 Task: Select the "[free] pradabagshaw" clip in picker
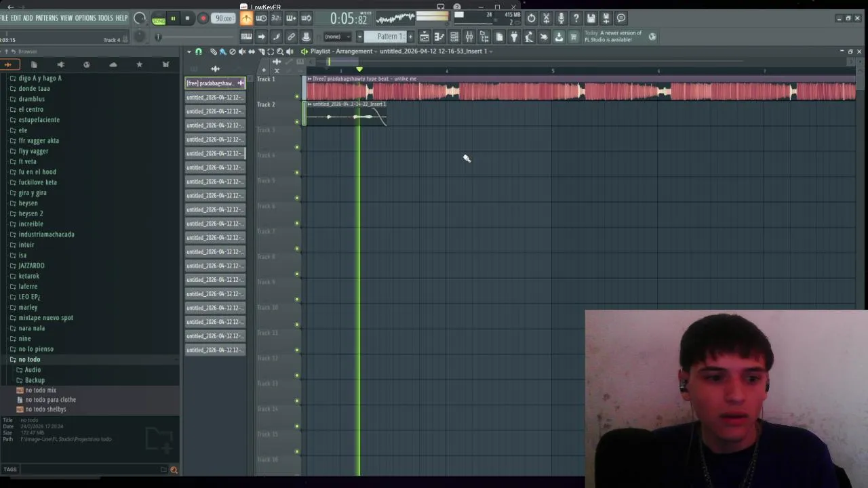click(215, 83)
